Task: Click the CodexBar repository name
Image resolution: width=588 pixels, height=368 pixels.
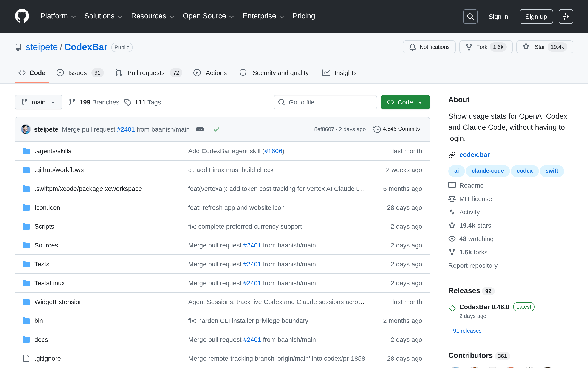Action: 86,47
